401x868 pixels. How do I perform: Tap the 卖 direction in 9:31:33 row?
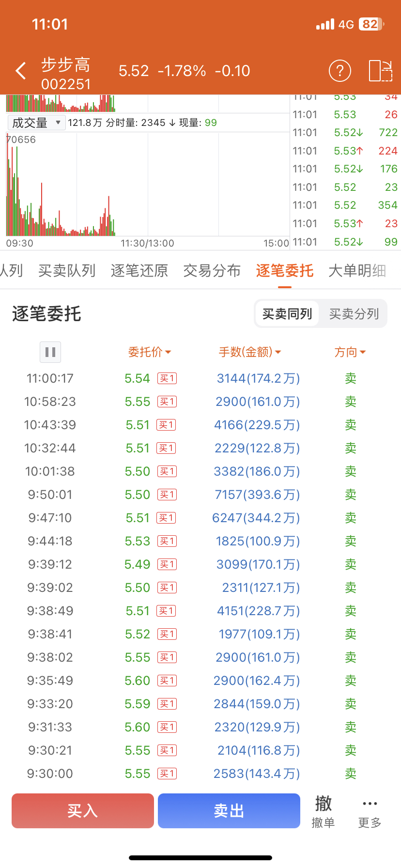[x=351, y=727]
